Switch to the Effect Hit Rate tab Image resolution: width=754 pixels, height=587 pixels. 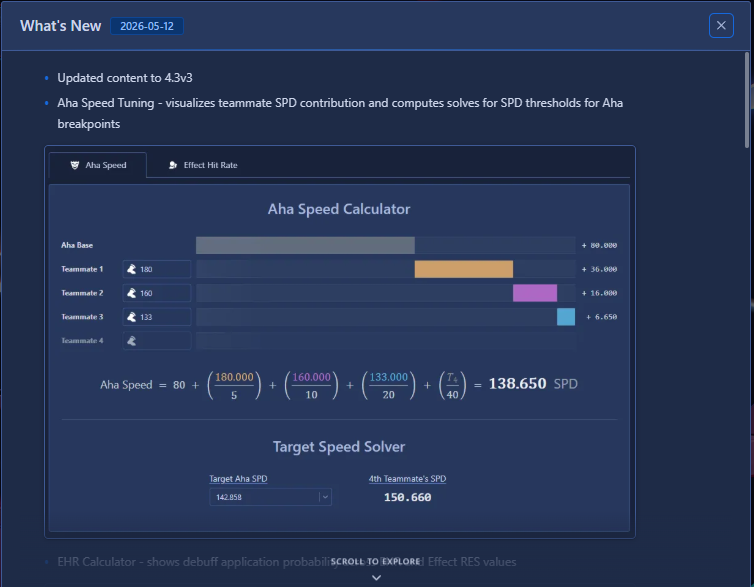[x=203, y=165]
